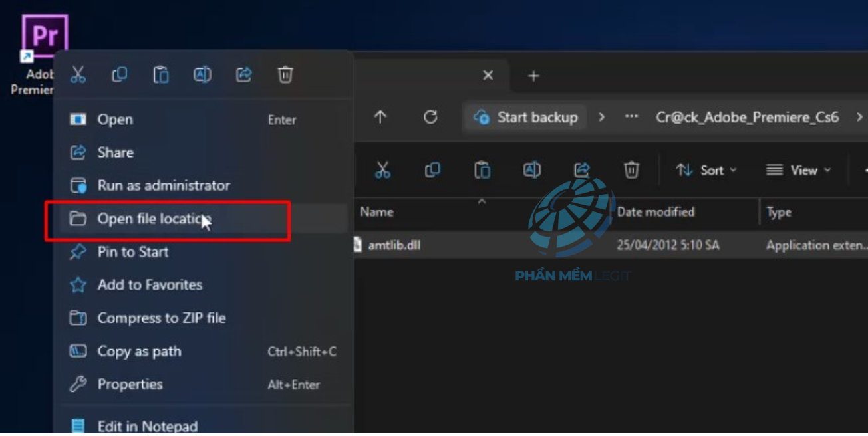Show hidden breadcrumb folders via the ellipsis
The image size is (868, 436).
tap(631, 117)
